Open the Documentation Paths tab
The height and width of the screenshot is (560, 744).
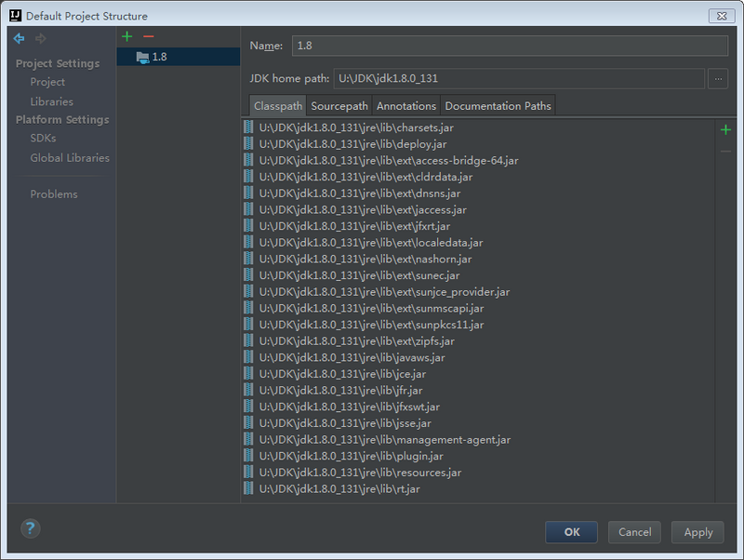pyautogui.click(x=498, y=106)
